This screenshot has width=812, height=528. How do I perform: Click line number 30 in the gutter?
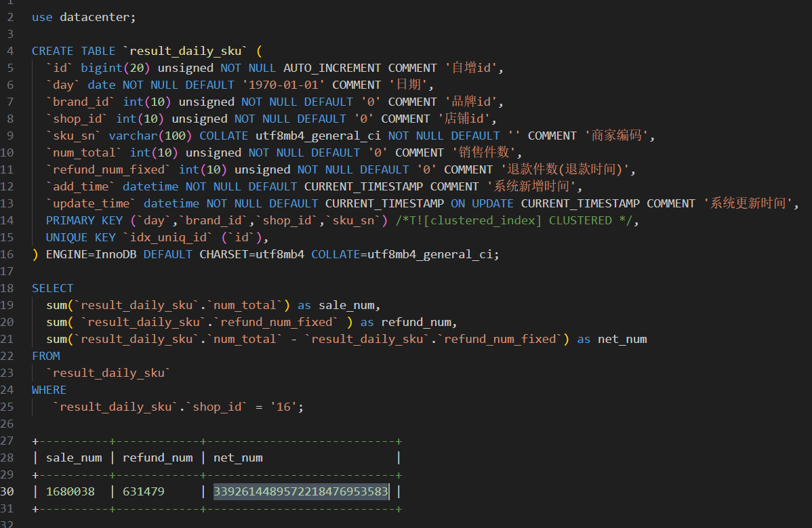point(7,491)
